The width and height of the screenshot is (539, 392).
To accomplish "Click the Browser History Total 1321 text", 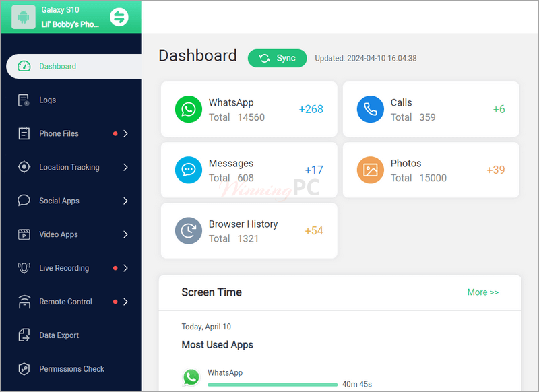I will [x=234, y=238].
